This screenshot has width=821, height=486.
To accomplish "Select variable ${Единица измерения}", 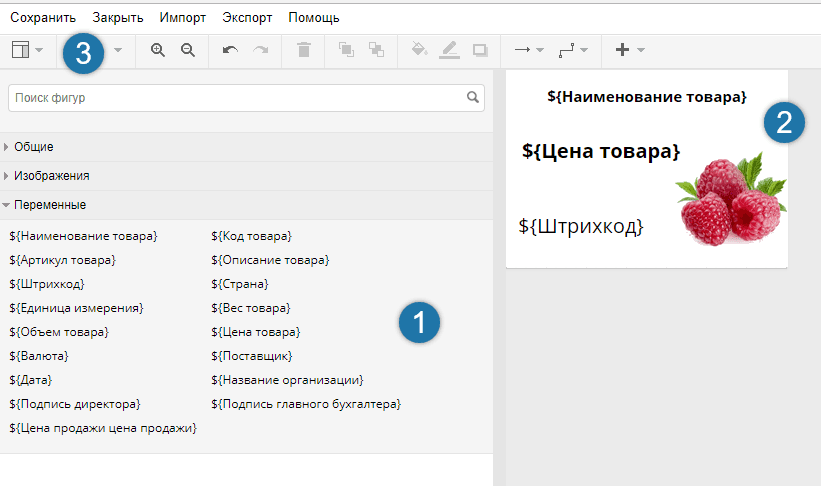I will tap(76, 308).
